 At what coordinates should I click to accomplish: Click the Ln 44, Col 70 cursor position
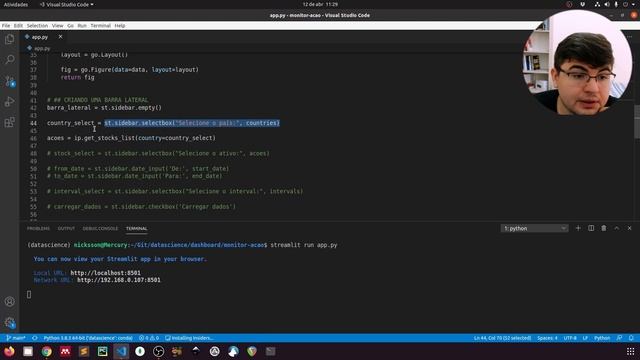tap(502, 338)
